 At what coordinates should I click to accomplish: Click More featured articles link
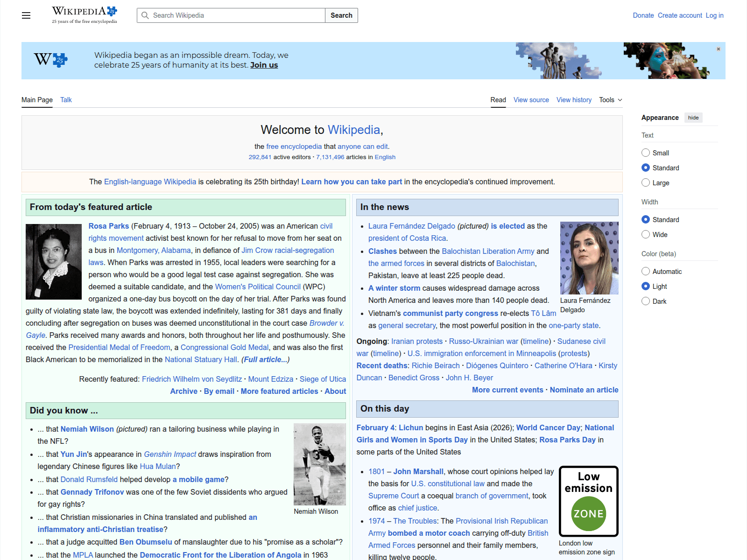(x=279, y=391)
